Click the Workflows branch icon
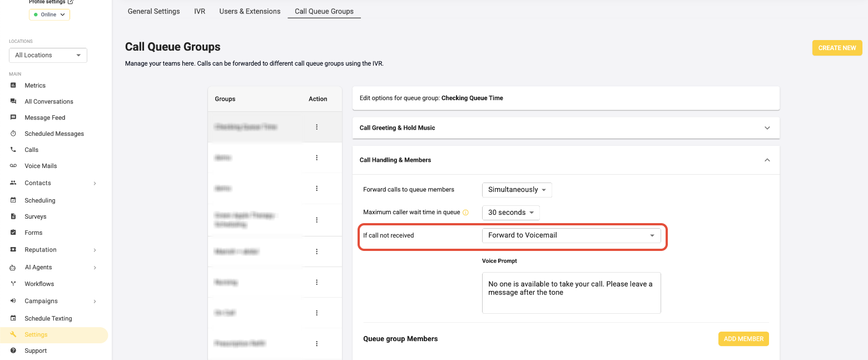The width and height of the screenshot is (868, 360). (13, 284)
